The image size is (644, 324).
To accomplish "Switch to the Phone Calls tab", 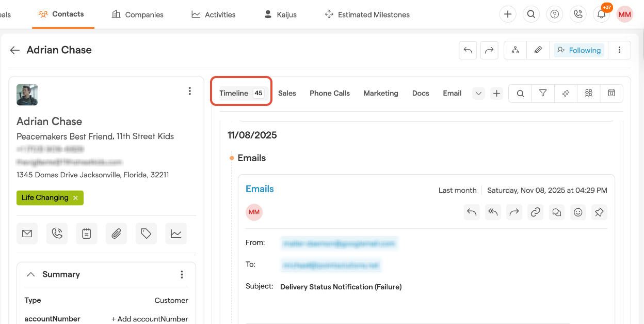I will (x=329, y=94).
